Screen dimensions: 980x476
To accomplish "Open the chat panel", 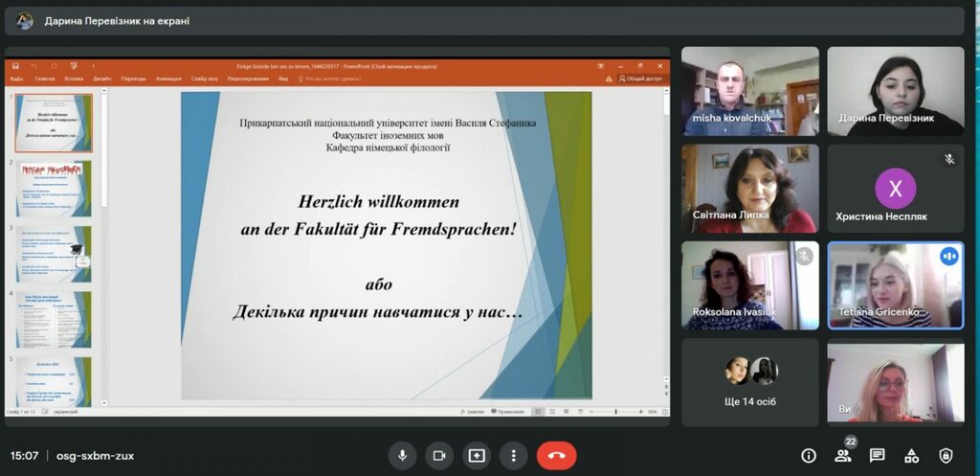I will point(878,455).
